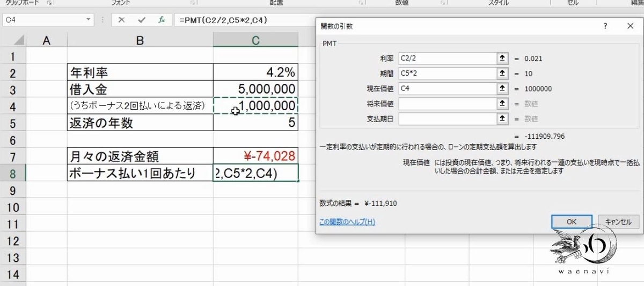Open the Name Box dropdown arrow
The height and width of the screenshot is (286, 644).
(x=89, y=20)
